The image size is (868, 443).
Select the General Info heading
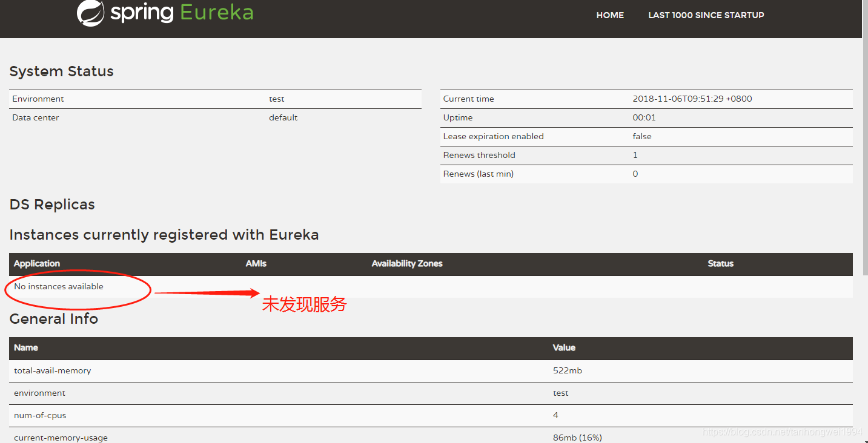pos(54,319)
